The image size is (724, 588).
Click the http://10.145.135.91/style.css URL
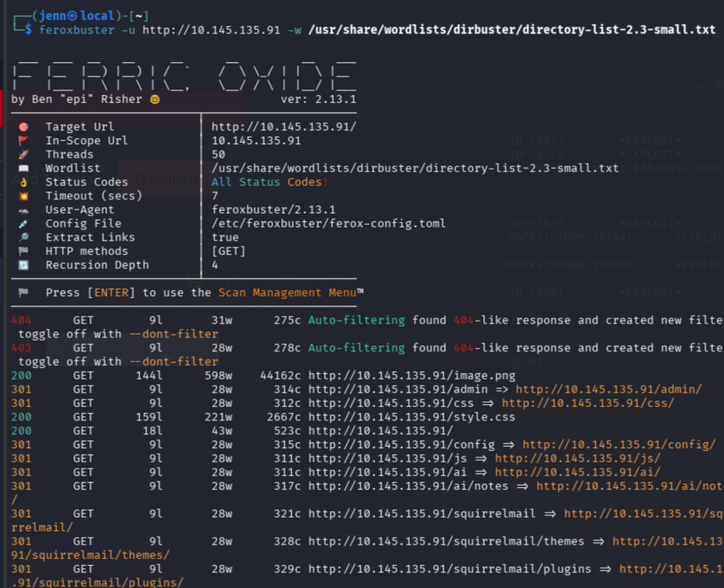coord(412,417)
